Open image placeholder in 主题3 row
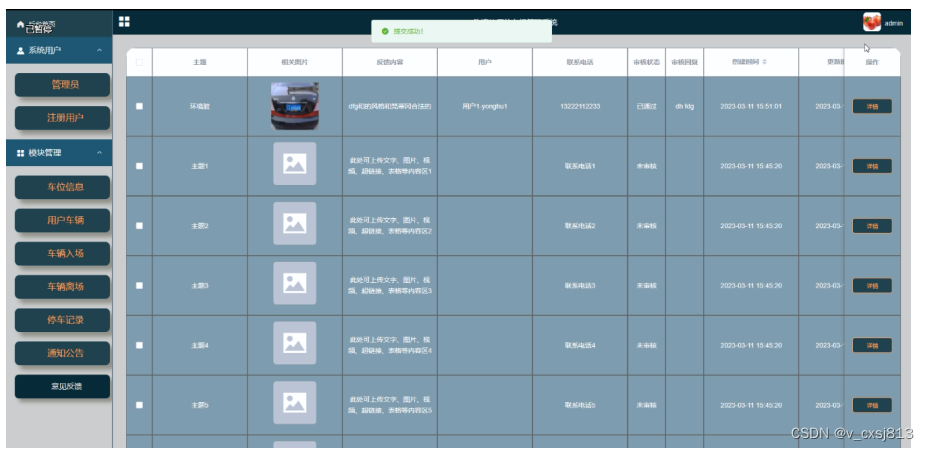Viewport: 929px width, 451px height. pyautogui.click(x=294, y=283)
